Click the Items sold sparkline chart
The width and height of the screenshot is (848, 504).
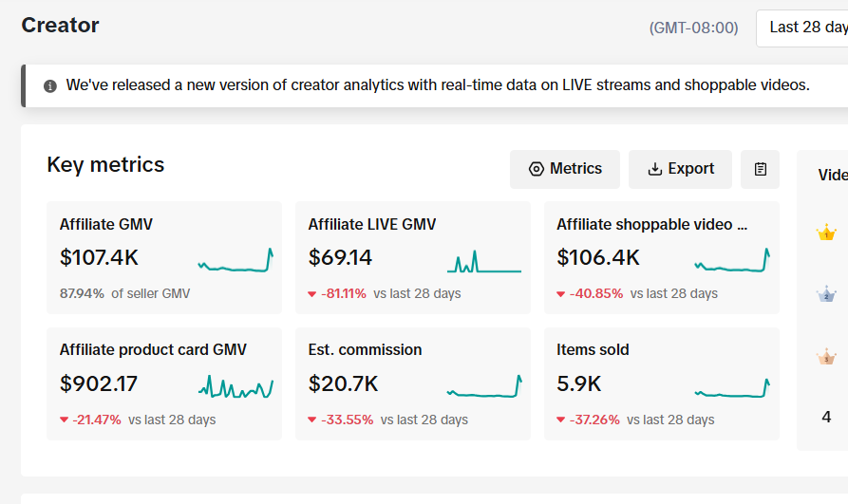pyautogui.click(x=732, y=388)
